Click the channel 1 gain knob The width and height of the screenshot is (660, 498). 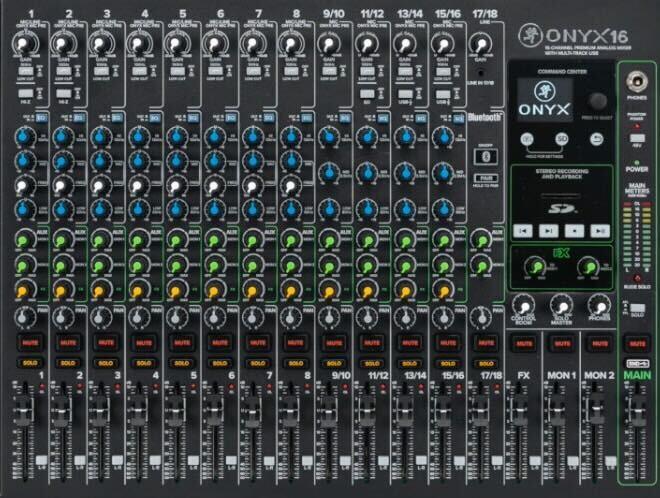coord(24,43)
